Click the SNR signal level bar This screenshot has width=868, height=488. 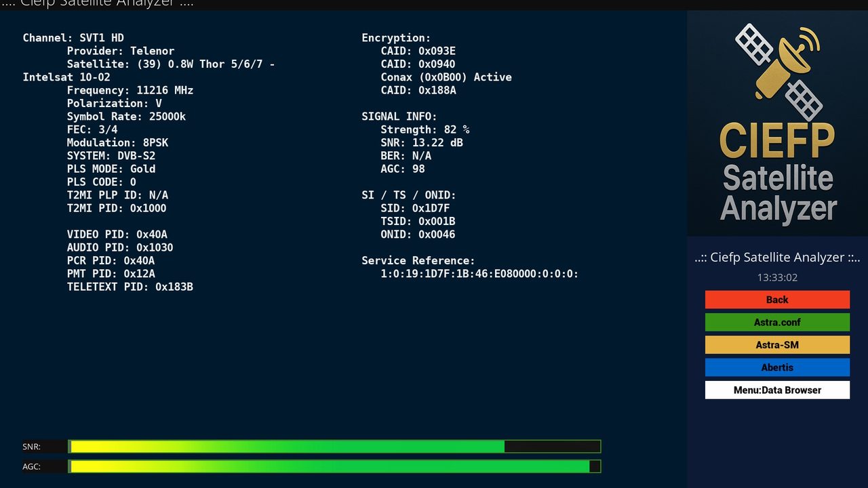click(x=334, y=447)
